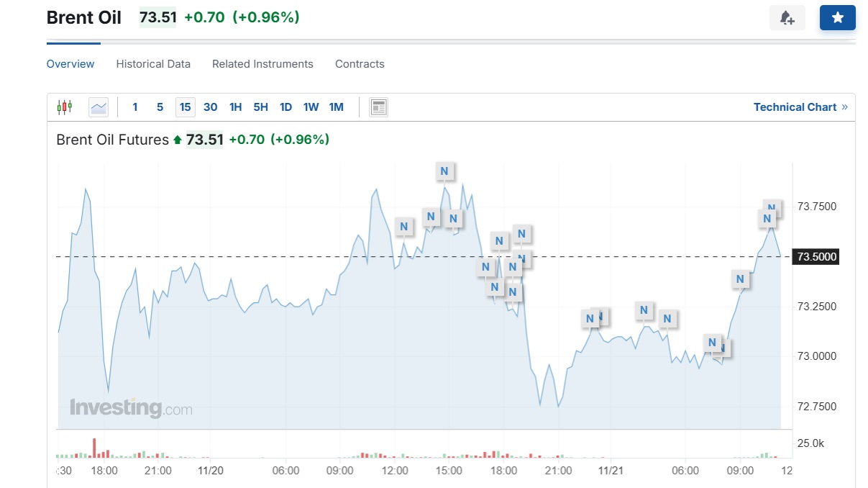Click the 25.0k volume axis label
Viewport: 868px width, 488px height.
point(810,443)
